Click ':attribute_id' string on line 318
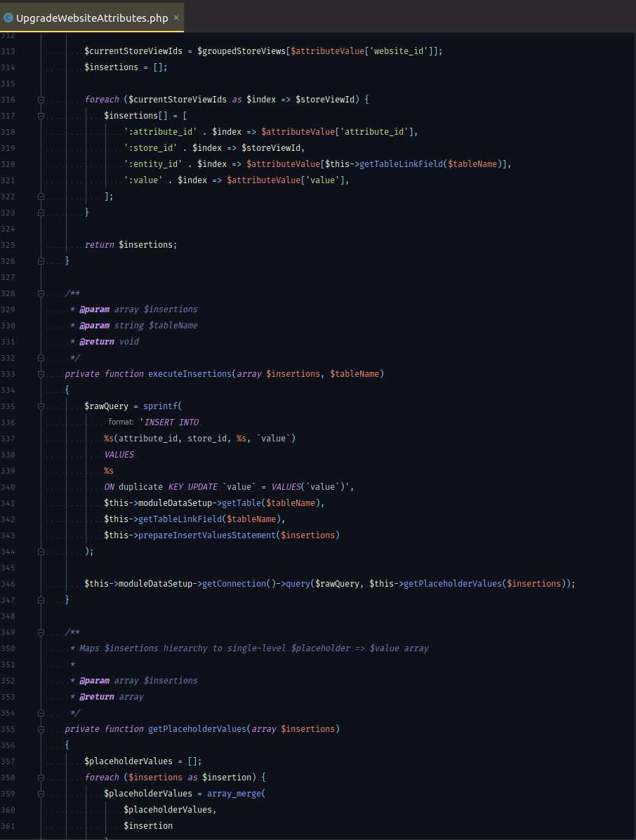 pyautogui.click(x=160, y=132)
